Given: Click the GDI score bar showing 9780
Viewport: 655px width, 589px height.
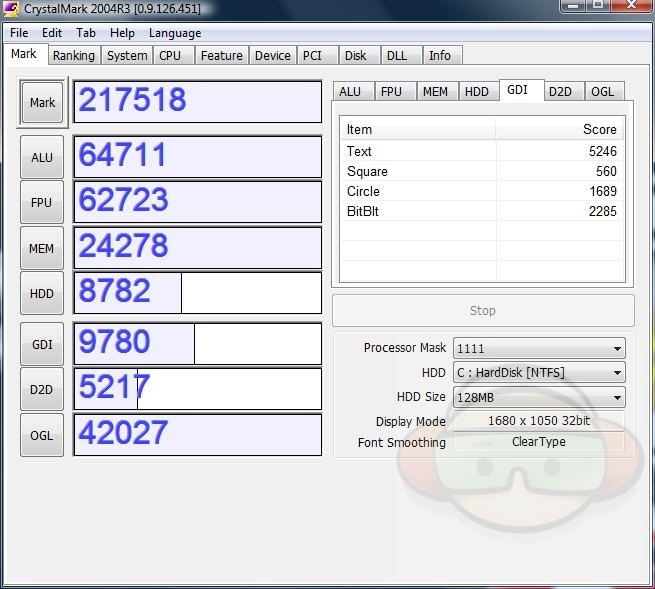Looking at the screenshot, I should click(198, 343).
